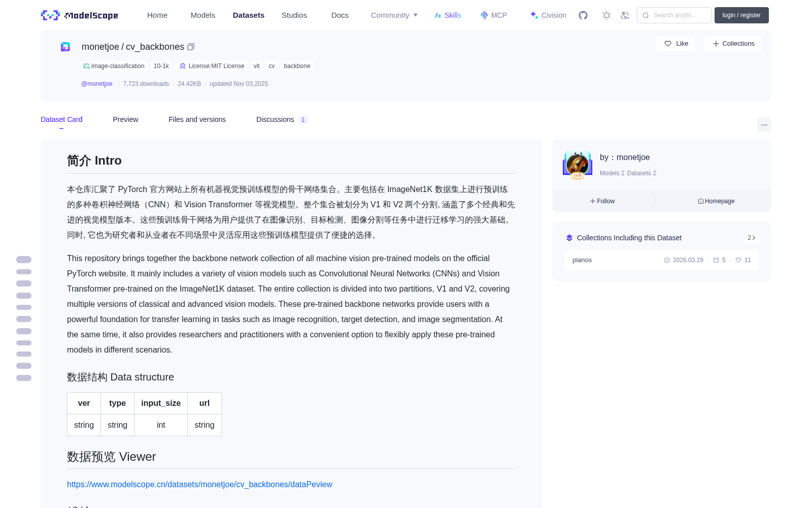Click the 'int' table cell
This screenshot has width=812, height=508.
(x=161, y=425)
